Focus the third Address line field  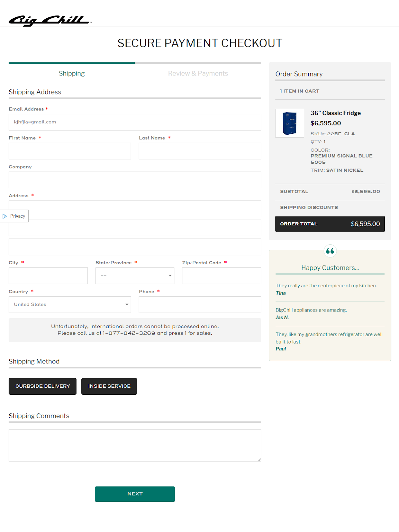(x=135, y=247)
